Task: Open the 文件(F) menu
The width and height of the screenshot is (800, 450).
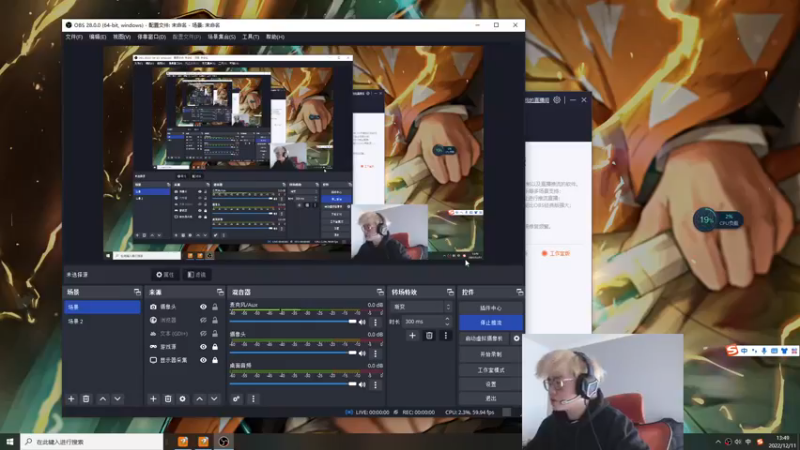Action: [74, 37]
